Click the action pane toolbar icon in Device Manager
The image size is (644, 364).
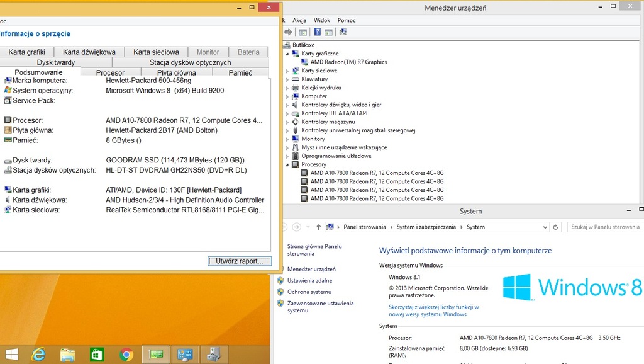(328, 32)
